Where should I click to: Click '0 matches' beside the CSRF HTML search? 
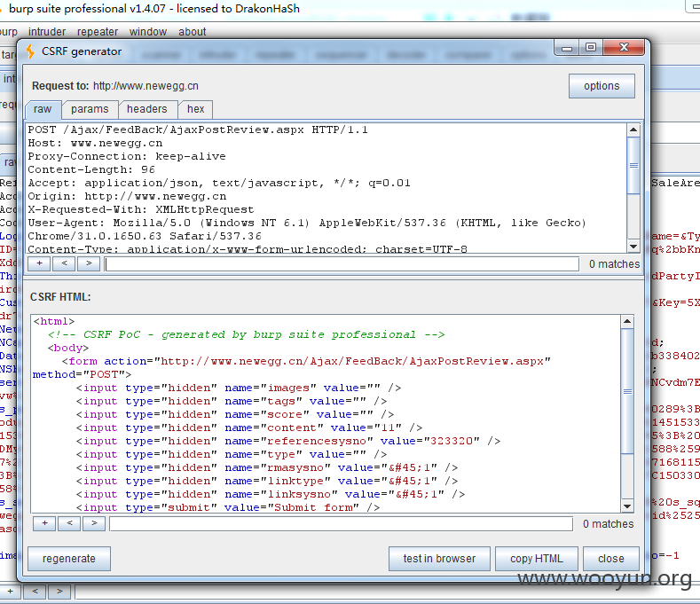[x=608, y=523]
